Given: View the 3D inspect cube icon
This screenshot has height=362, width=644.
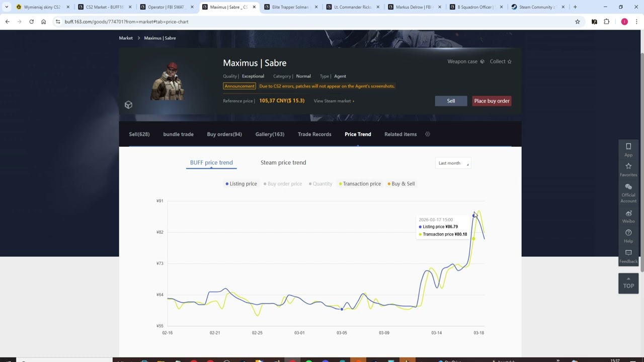Looking at the screenshot, I should (128, 105).
